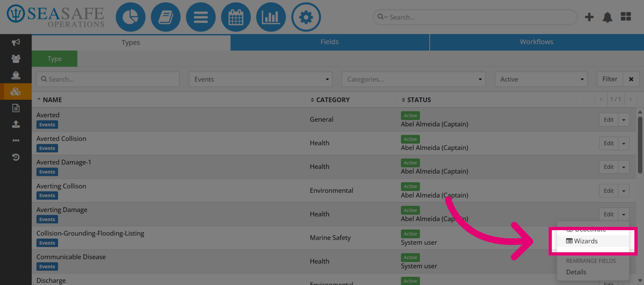Click the General category cell
The width and height of the screenshot is (644, 285).
[321, 120]
